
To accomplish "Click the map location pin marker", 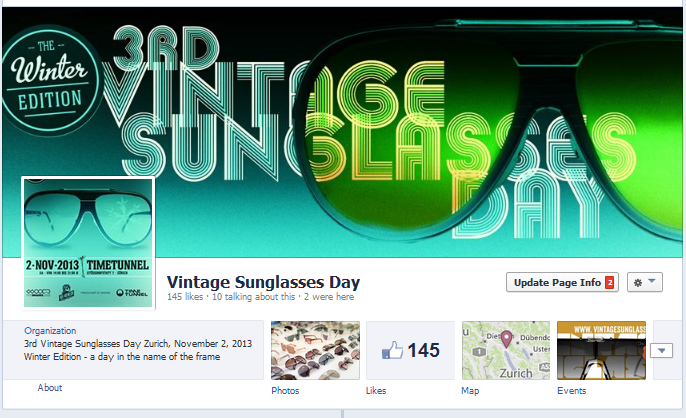I will click(506, 339).
